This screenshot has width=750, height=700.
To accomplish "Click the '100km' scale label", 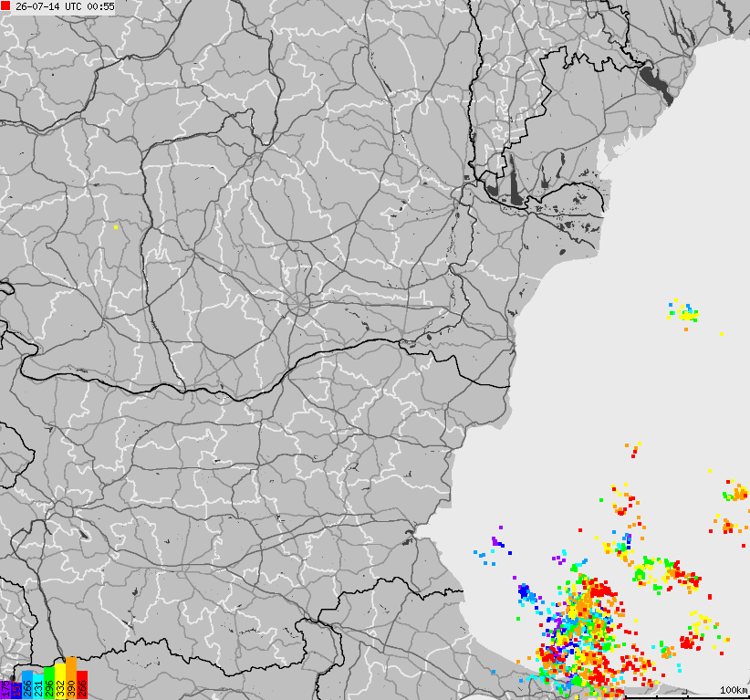I will tap(734, 690).
